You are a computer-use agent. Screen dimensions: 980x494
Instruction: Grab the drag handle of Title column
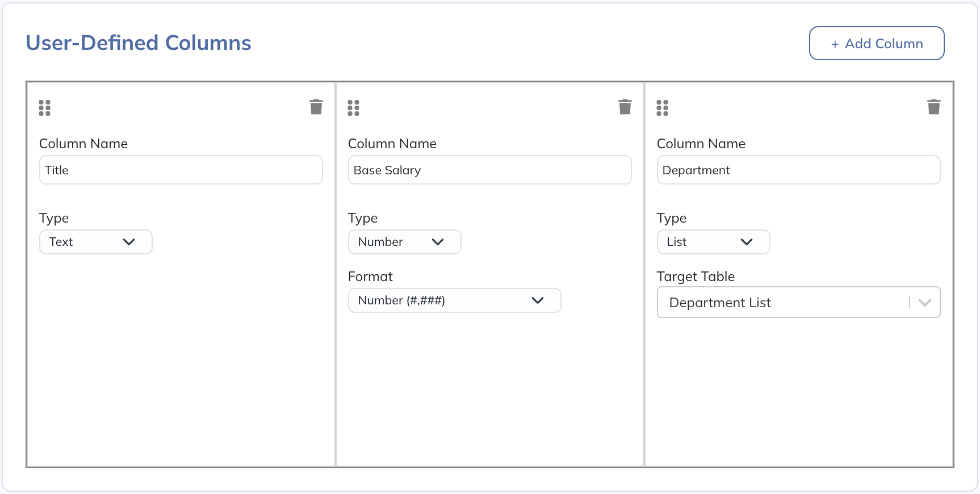point(45,108)
